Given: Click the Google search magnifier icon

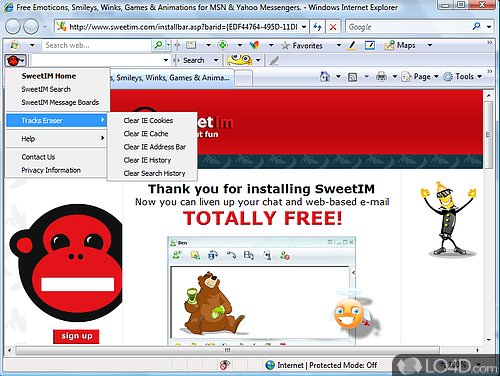Looking at the screenshot, I should point(477,26).
